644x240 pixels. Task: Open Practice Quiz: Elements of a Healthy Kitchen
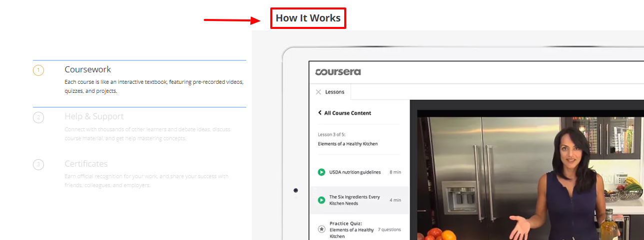352,230
